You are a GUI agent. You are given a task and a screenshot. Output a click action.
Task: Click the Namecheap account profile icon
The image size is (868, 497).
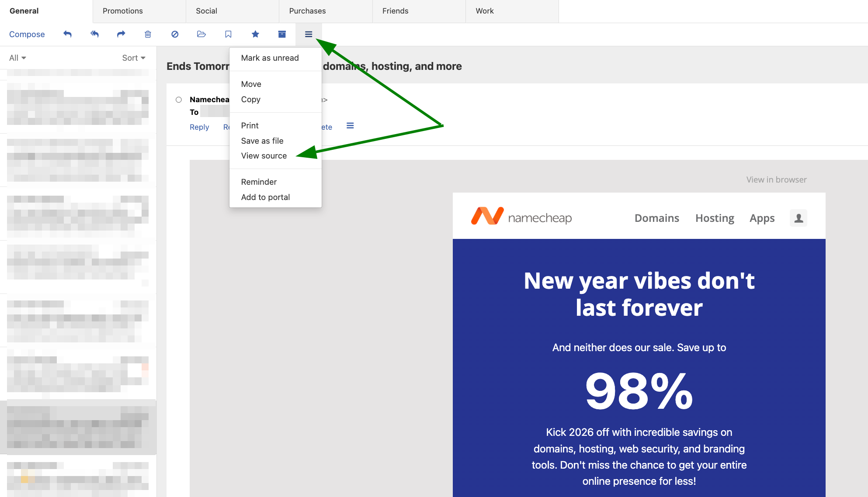coord(798,217)
